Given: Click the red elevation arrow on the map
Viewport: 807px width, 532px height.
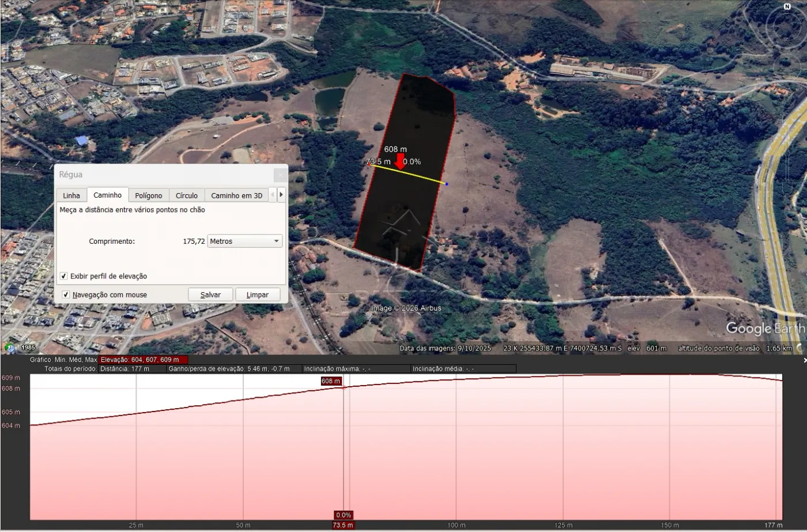Looking at the screenshot, I should tap(399, 161).
